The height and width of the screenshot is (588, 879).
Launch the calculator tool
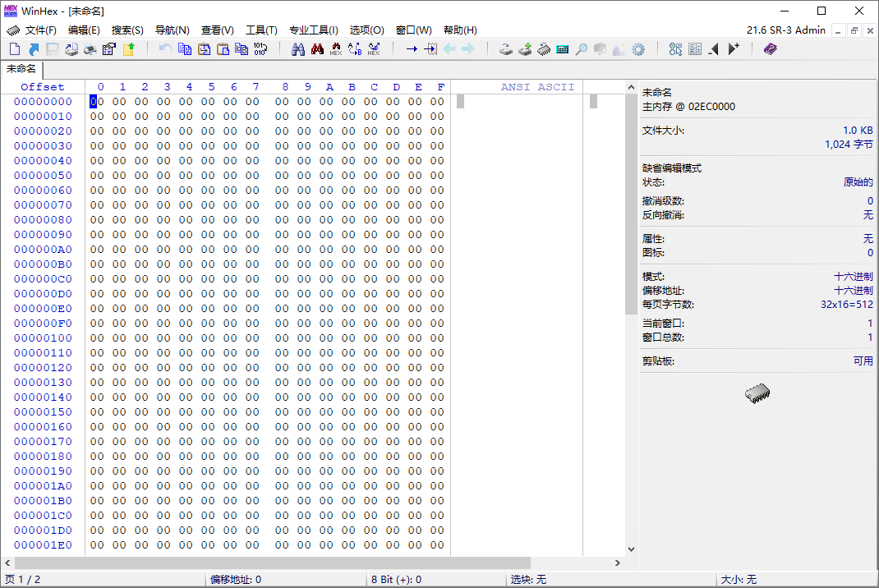[562, 48]
